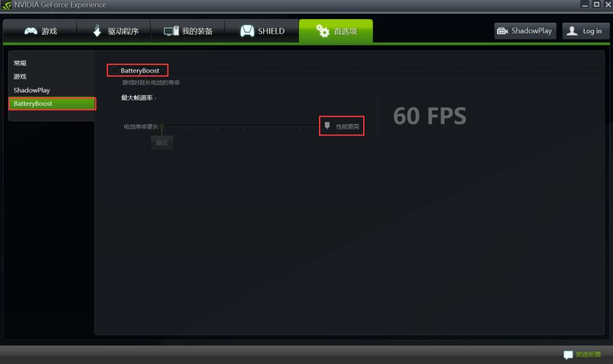Click the SHIELD controller icon
The width and height of the screenshot is (613, 364).
(247, 31)
